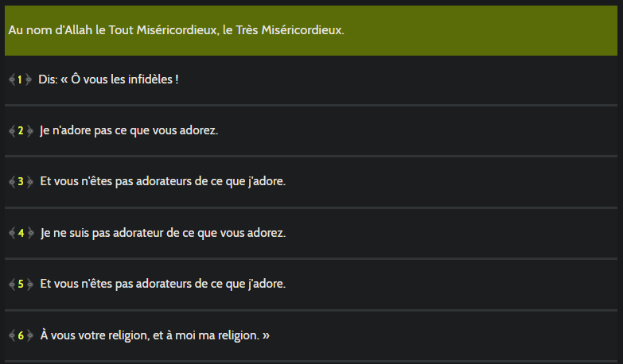
Task: Click the left ornament beside verse 5 number
Action: [12, 284]
